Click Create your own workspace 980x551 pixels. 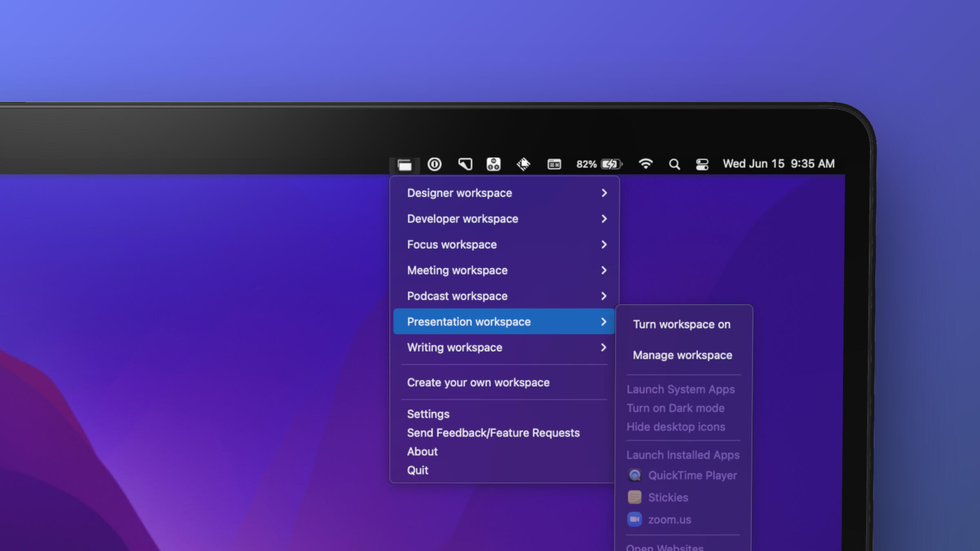pyautogui.click(x=478, y=382)
